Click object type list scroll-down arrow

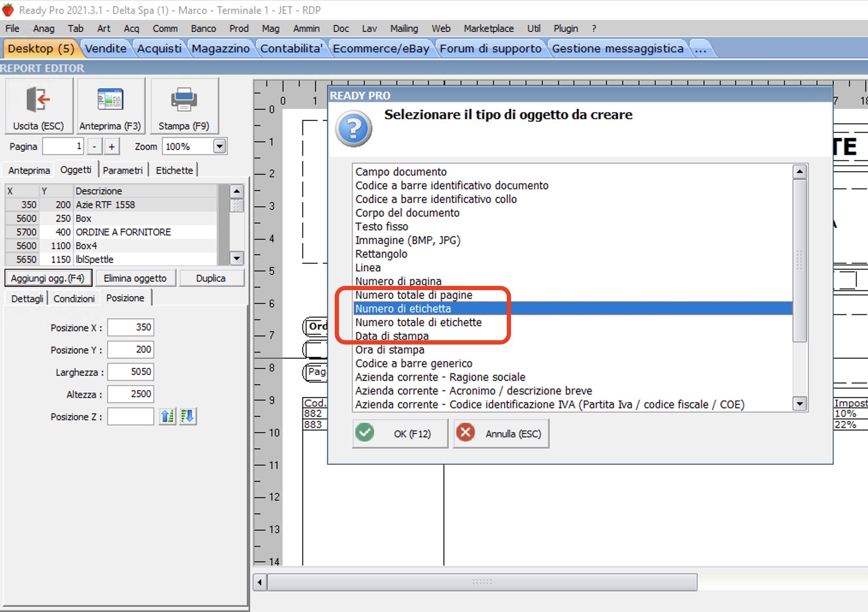pyautogui.click(x=800, y=403)
